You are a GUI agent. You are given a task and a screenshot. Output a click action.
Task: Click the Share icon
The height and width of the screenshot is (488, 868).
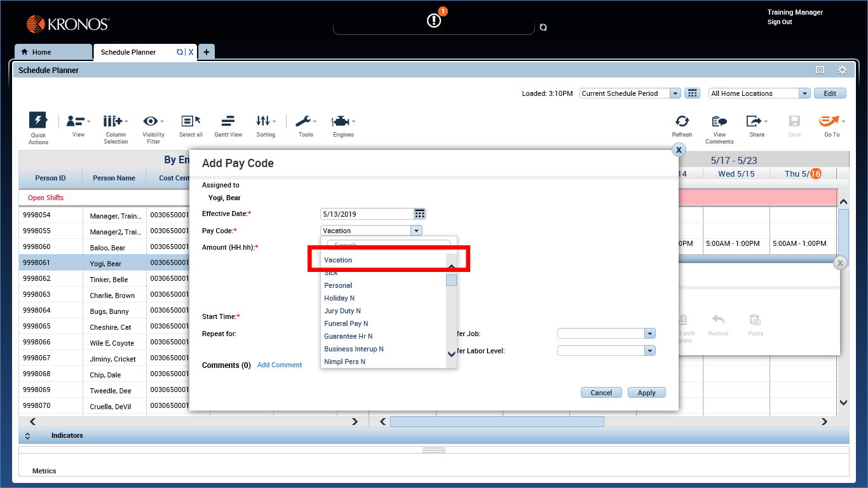tap(754, 121)
